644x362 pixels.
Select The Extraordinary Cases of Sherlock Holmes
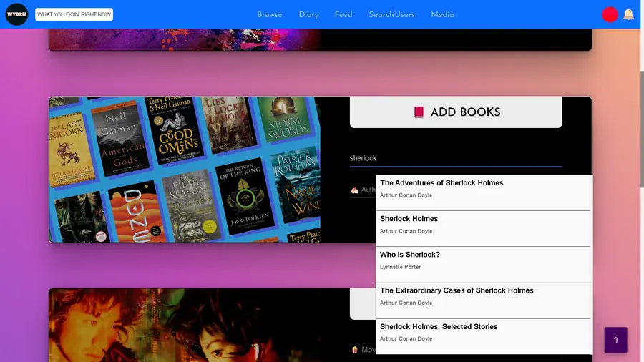tap(483, 300)
